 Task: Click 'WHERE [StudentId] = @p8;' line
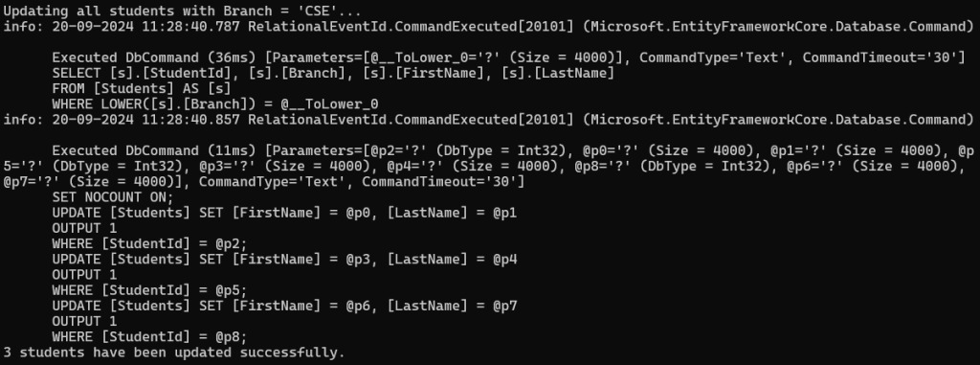coord(149,337)
